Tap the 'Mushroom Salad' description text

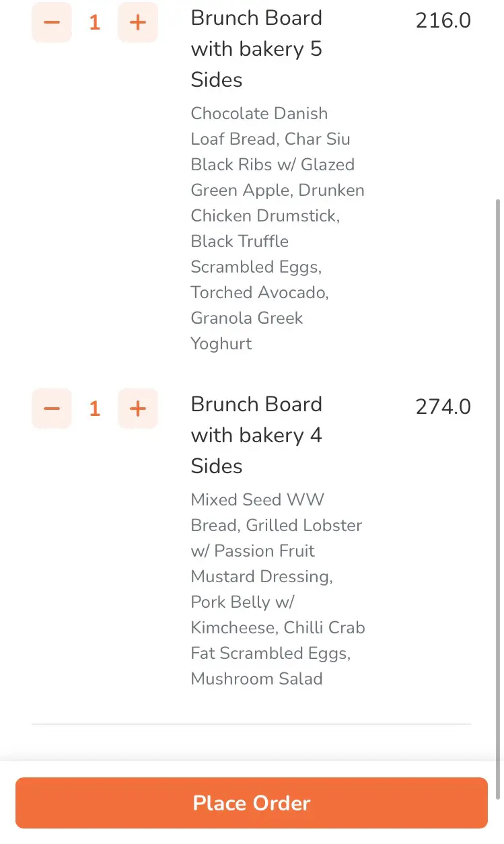coord(256,678)
